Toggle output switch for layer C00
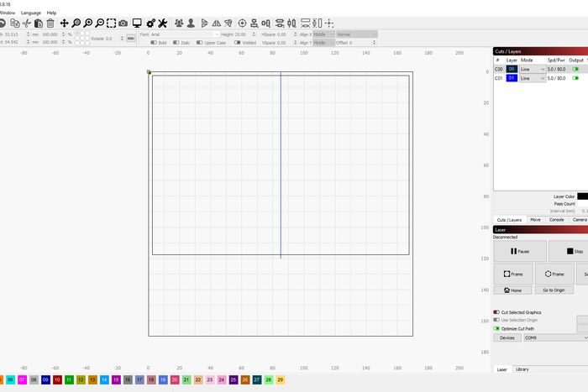Viewport: 588px width, 392px height. (576, 69)
